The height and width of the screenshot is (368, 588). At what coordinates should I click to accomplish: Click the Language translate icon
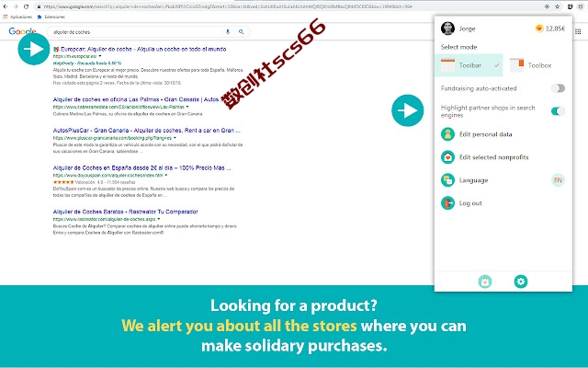click(x=447, y=180)
